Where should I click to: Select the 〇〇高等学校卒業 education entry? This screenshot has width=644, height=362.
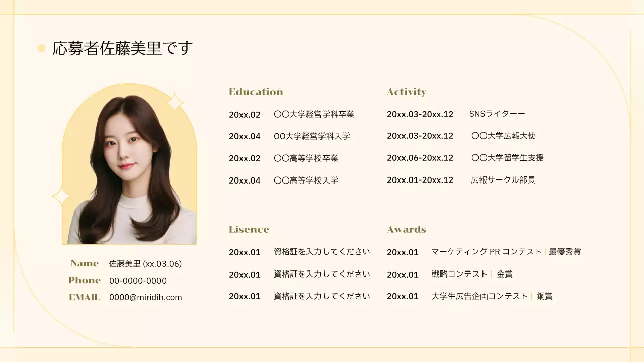pyautogui.click(x=305, y=158)
